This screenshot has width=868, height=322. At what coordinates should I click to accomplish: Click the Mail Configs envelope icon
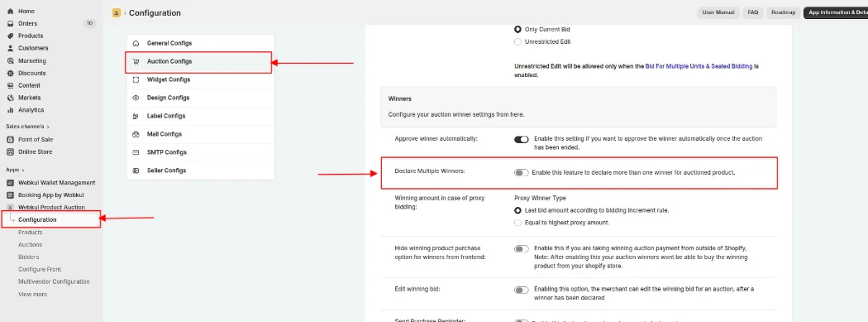click(x=136, y=134)
